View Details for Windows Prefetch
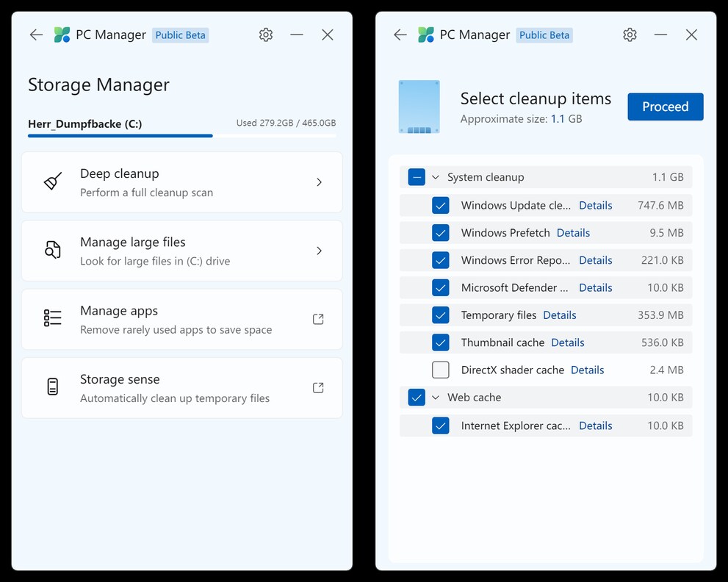Viewport: 728px width, 582px height. (573, 233)
